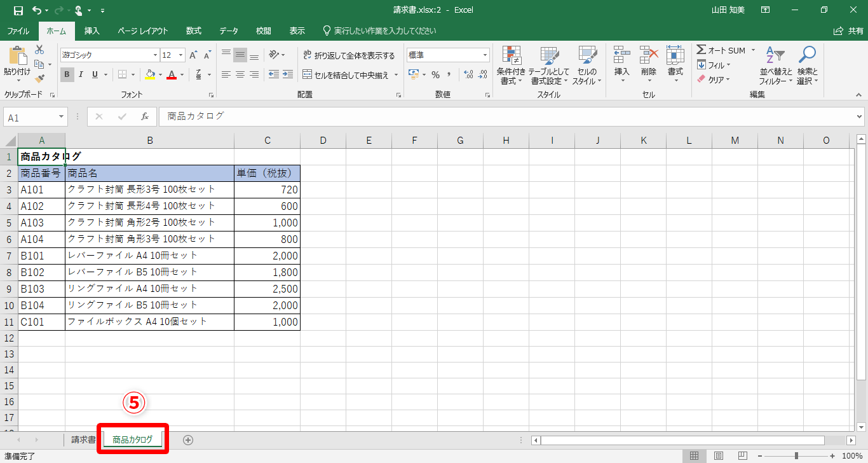Viewport: 868px width, 463px height.
Task: Select the Format Painter brush icon
Action: [x=39, y=79]
